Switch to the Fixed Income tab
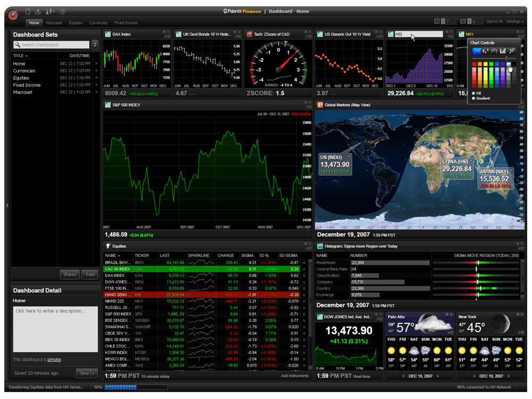The width and height of the screenshot is (532, 399). click(126, 23)
